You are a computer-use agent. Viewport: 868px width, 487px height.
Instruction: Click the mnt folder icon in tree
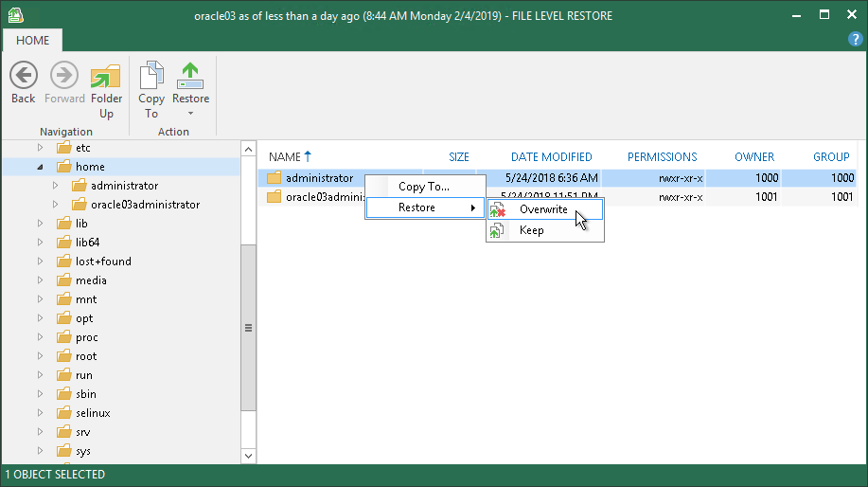[x=64, y=298]
